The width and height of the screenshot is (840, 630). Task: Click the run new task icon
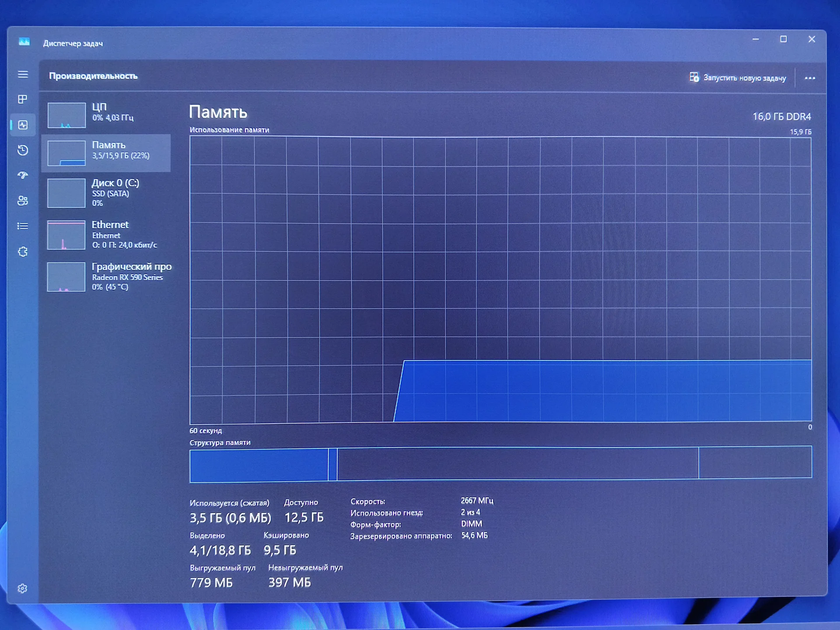(x=694, y=77)
